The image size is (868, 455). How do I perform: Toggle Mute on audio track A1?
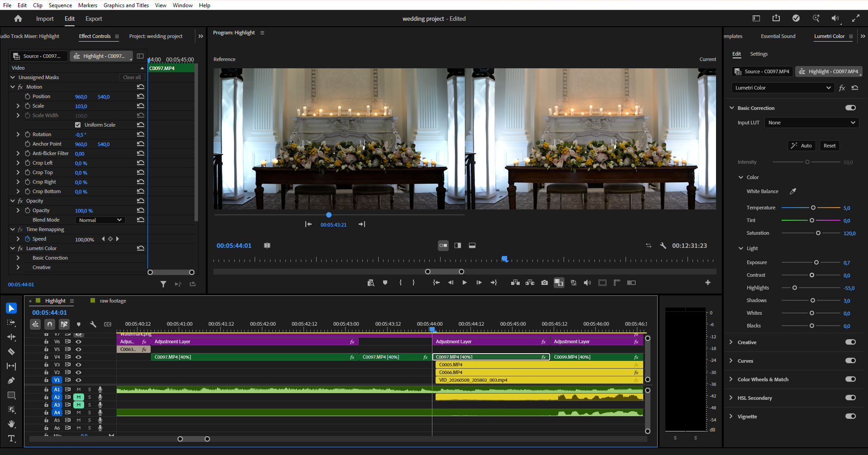click(x=79, y=389)
